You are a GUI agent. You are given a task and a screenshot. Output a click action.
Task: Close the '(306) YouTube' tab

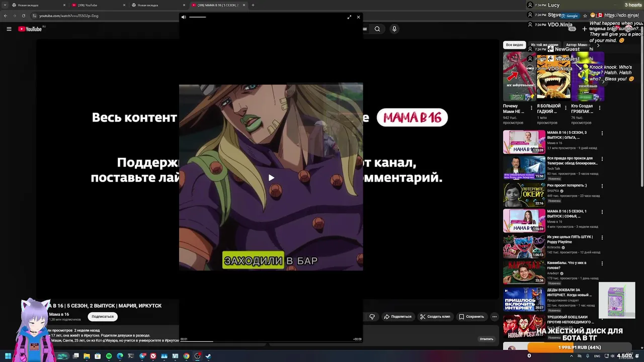point(124,5)
